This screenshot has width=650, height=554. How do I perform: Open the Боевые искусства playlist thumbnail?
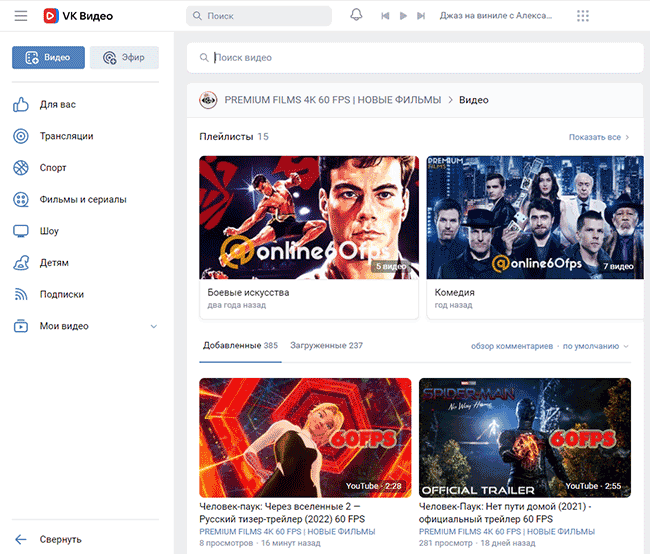[309, 217]
